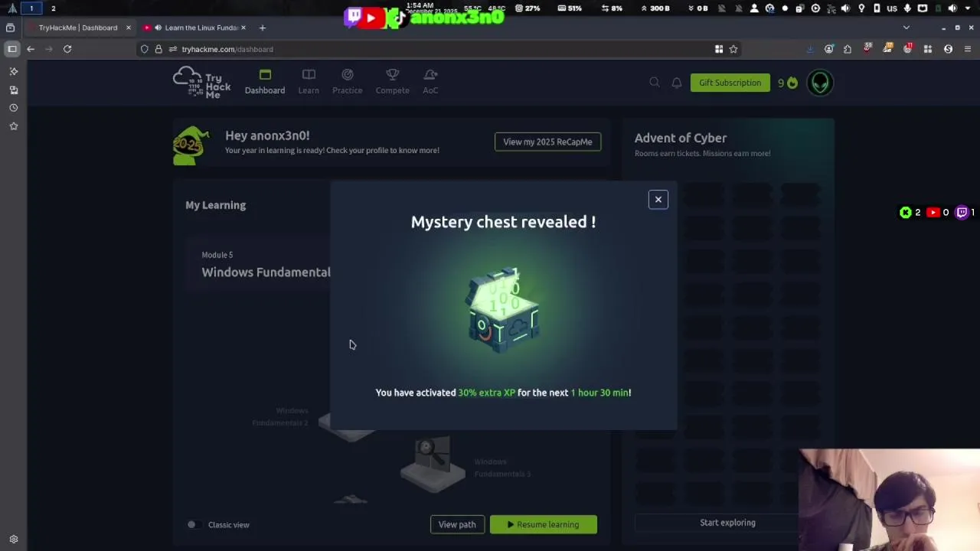Open the user avatar menu
This screenshot has width=980, height=551.
[x=820, y=83]
